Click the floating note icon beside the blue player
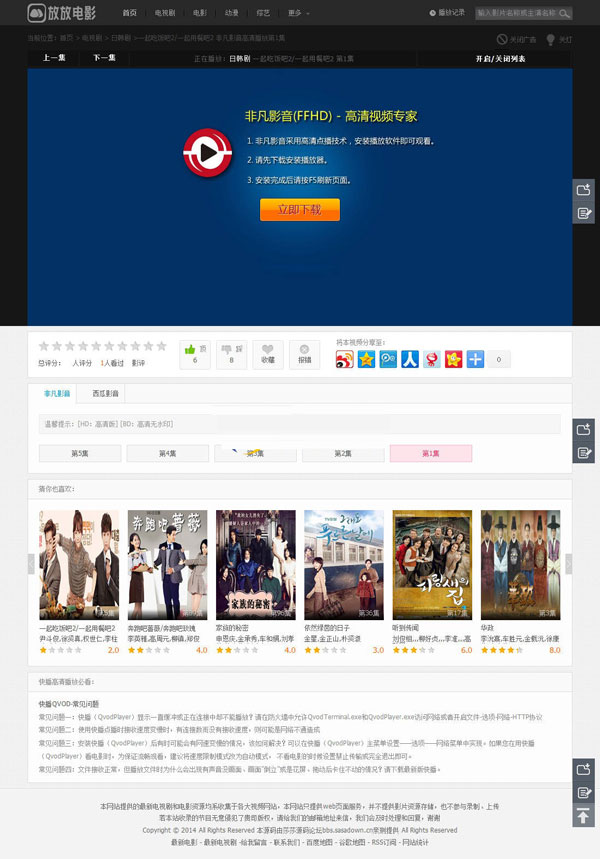This screenshot has width=600, height=859. [584, 213]
